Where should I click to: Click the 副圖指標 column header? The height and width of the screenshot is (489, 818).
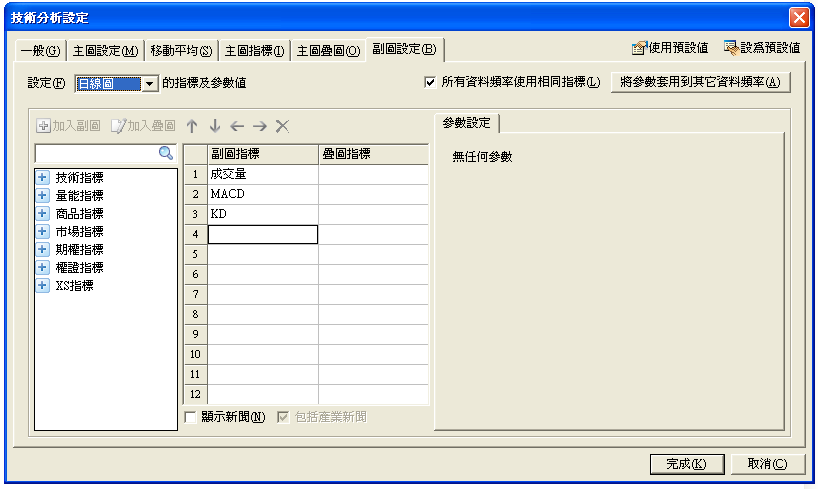tap(263, 154)
